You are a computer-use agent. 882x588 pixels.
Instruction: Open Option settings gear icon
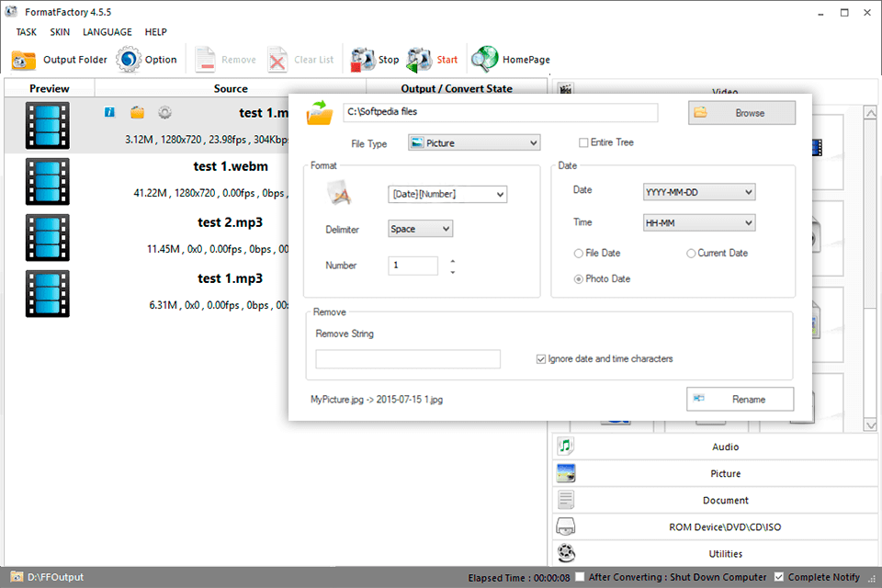tap(129, 60)
